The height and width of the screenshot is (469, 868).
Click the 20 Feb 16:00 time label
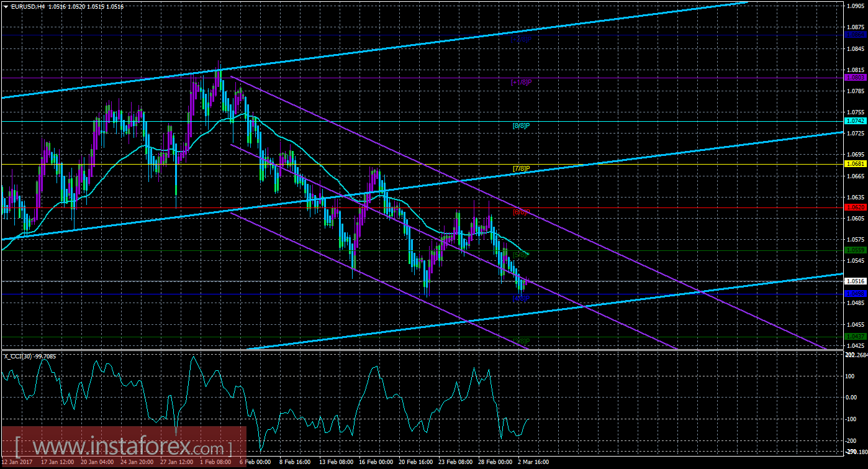tap(415, 463)
